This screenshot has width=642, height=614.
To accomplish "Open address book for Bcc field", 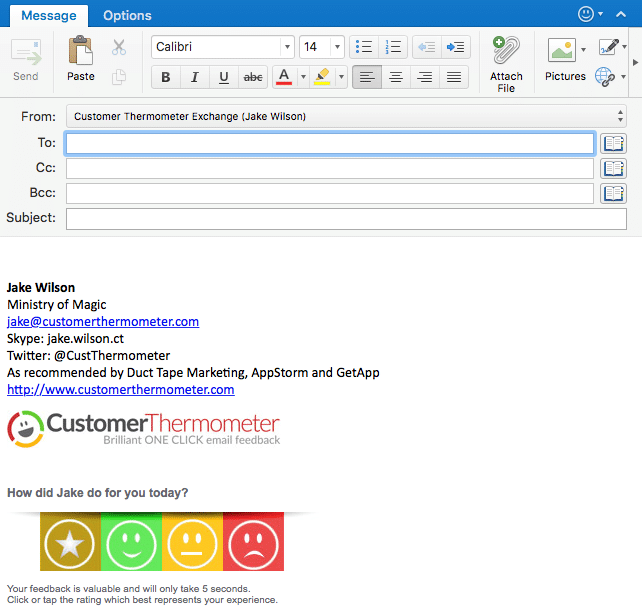I will point(613,193).
